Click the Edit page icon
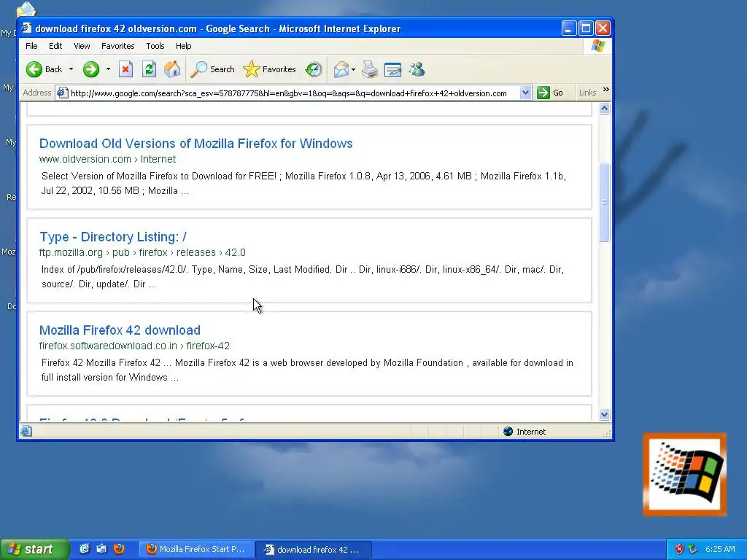The width and height of the screenshot is (747, 560). coord(393,69)
